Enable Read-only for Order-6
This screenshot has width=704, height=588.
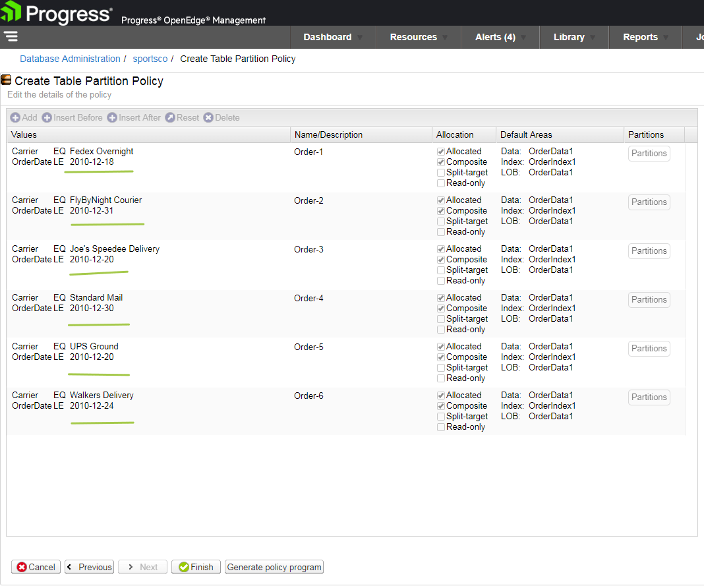click(441, 427)
